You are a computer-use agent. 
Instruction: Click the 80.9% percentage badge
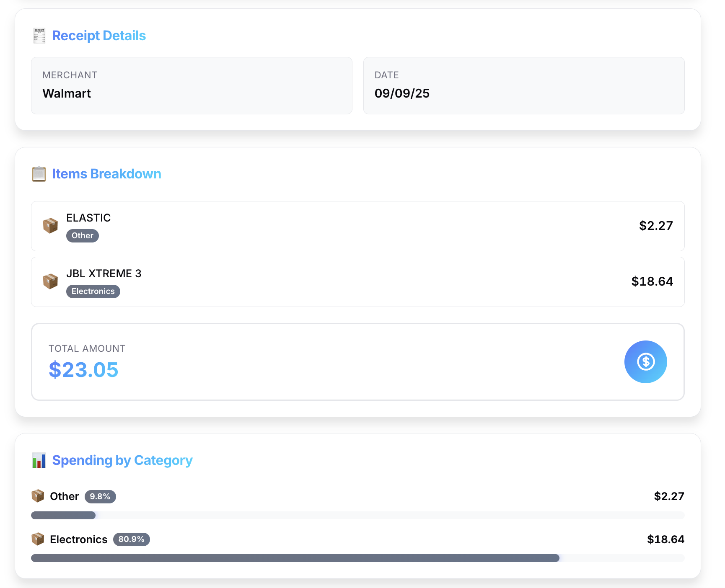pyautogui.click(x=132, y=539)
